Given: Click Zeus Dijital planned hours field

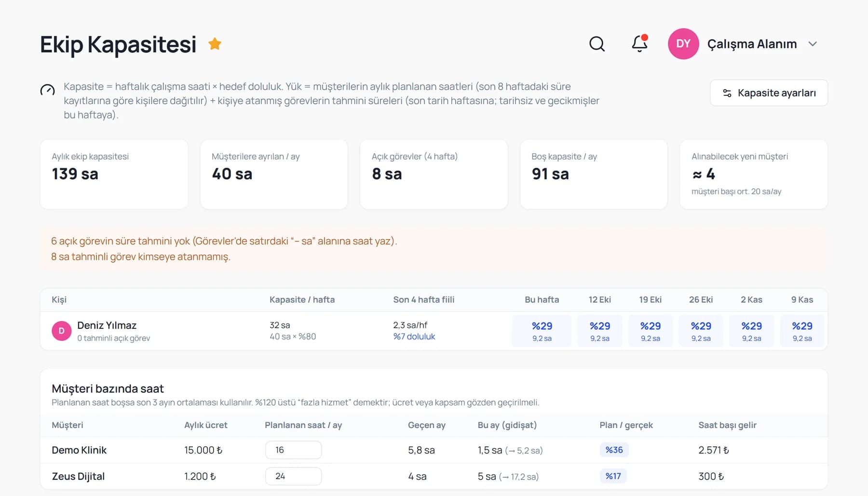Looking at the screenshot, I should pos(293,476).
